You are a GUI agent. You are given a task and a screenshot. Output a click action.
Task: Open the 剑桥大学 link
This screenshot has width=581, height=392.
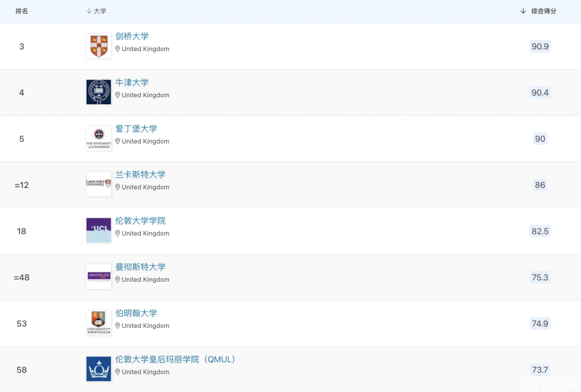[132, 37]
